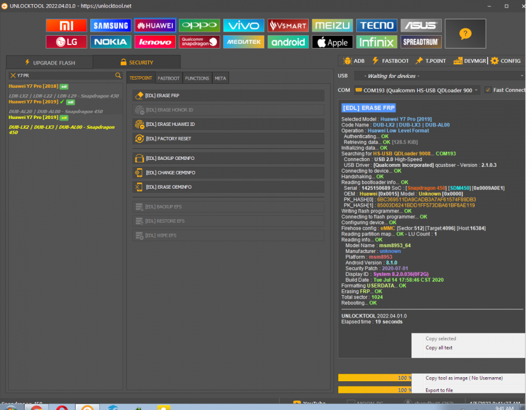Select Huawei Y7 Pro [2019] DUB-AL20 entry
Viewport: 532px width, 410px height.
pos(64,107)
